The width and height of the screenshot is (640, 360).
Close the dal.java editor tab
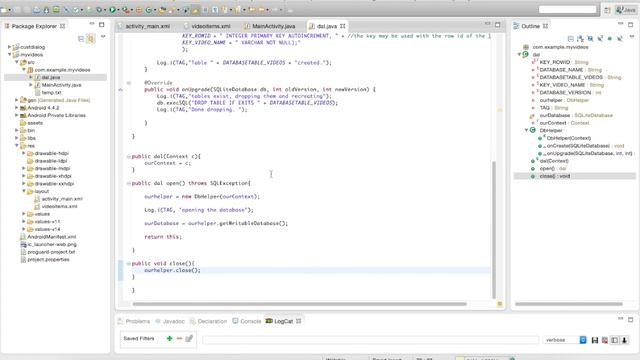(x=342, y=26)
